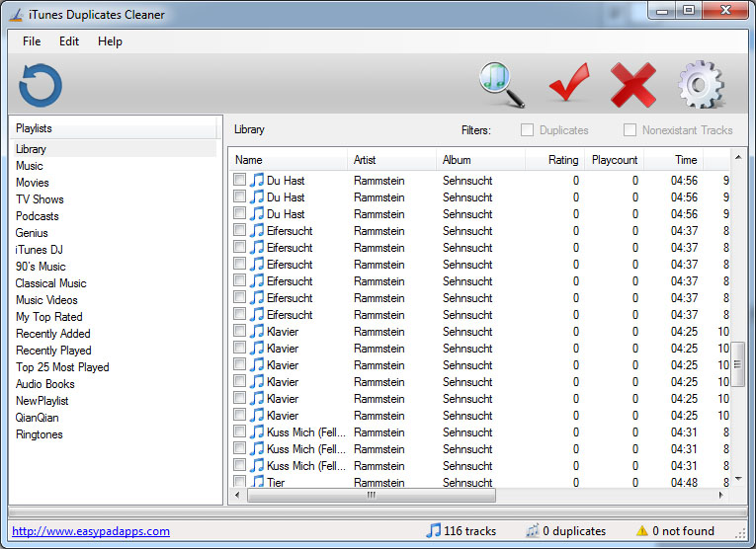Sort tracks by Name column header

tap(289, 160)
